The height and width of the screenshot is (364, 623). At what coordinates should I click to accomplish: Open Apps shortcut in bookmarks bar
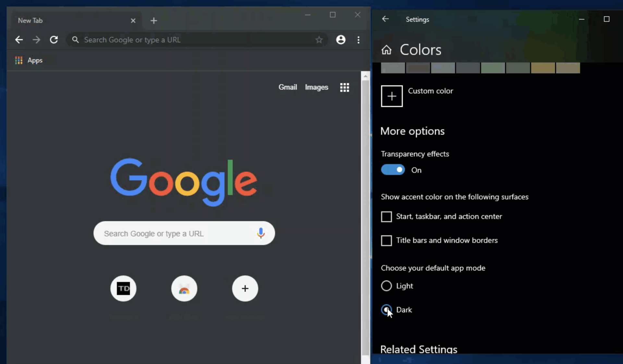pos(29,60)
